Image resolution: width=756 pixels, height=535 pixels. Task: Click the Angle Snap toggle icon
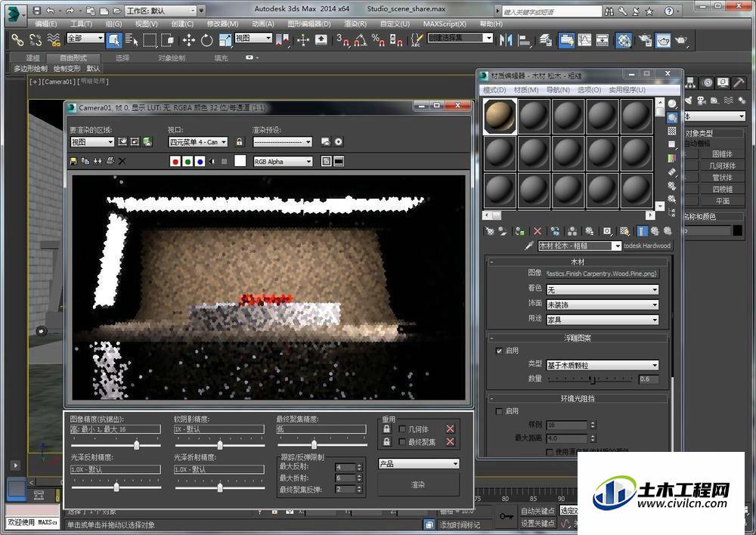(x=360, y=40)
